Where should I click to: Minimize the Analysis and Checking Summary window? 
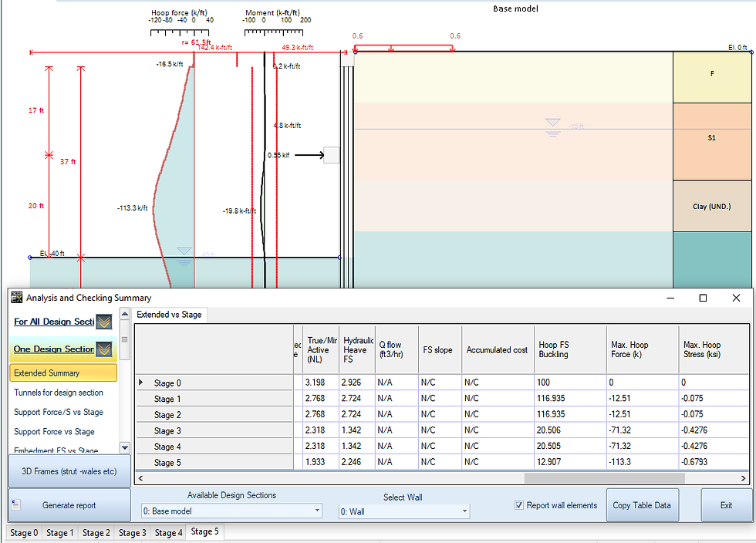tap(670, 298)
